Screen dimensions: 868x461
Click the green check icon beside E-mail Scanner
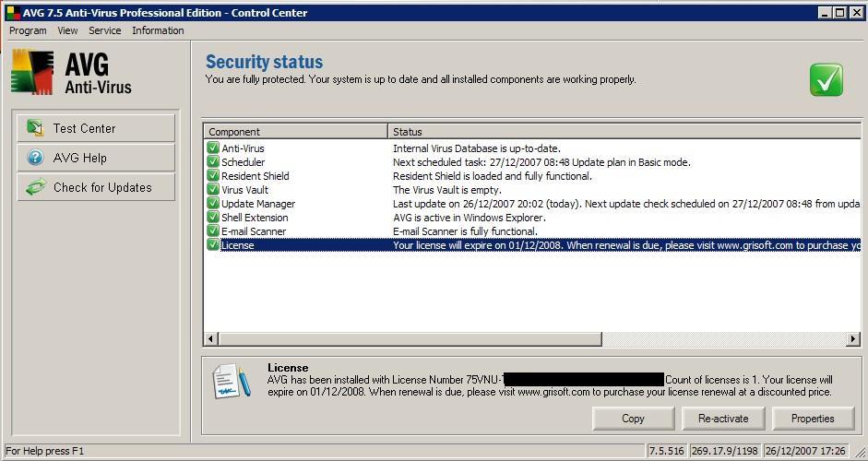(213, 230)
